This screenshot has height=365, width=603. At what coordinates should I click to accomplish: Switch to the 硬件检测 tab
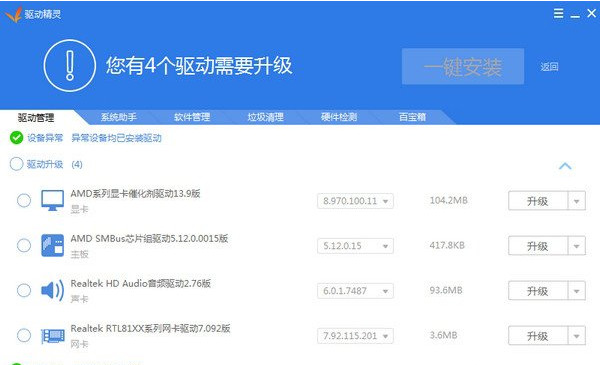(x=339, y=117)
